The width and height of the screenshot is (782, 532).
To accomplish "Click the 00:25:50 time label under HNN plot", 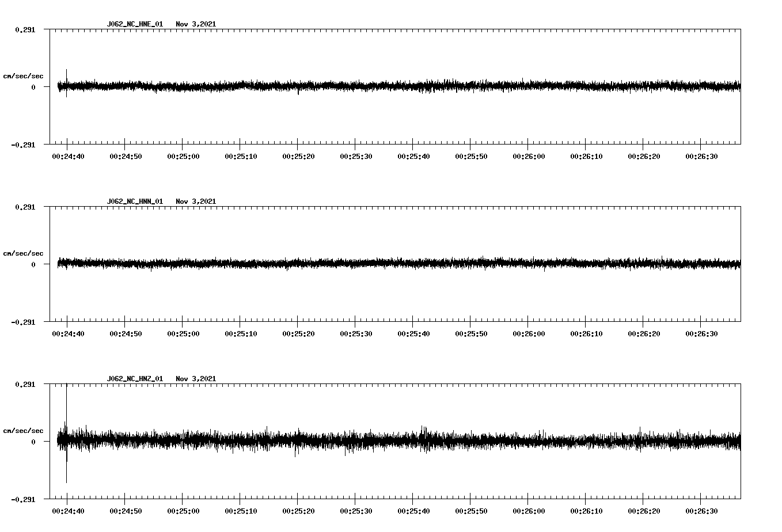I will tap(471, 334).
